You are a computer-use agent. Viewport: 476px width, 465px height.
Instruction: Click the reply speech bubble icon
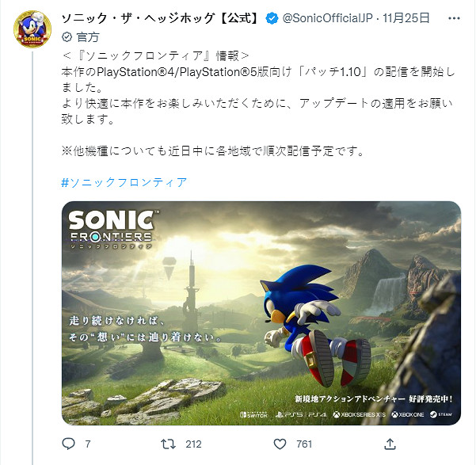pos(68,444)
